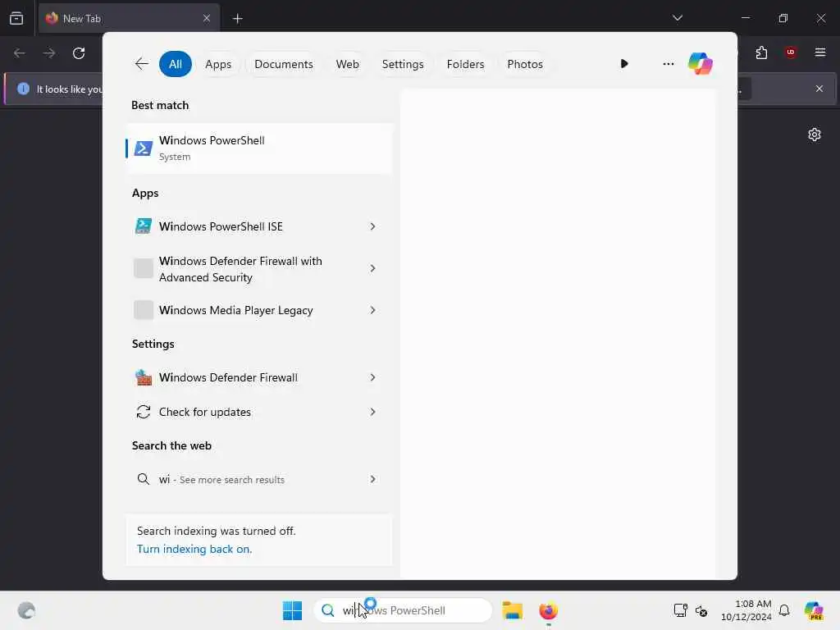Open File Explorer from the taskbar
The image size is (840, 630).
click(512, 610)
